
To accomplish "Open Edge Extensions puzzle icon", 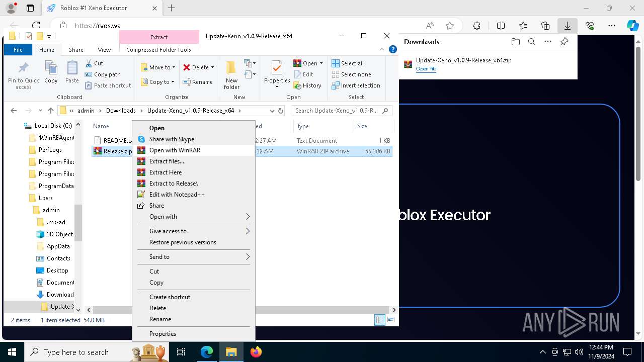I will click(476, 26).
